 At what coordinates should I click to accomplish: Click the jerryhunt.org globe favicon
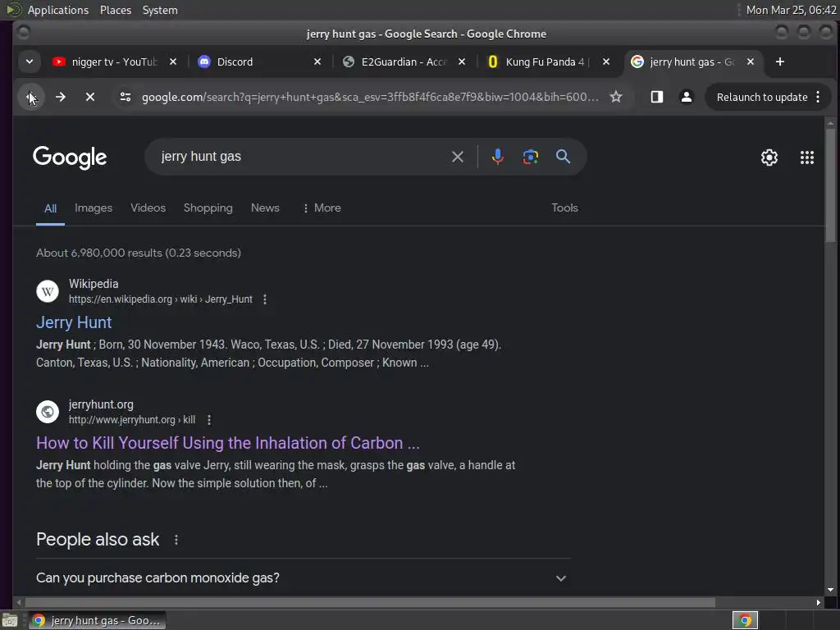click(x=48, y=412)
